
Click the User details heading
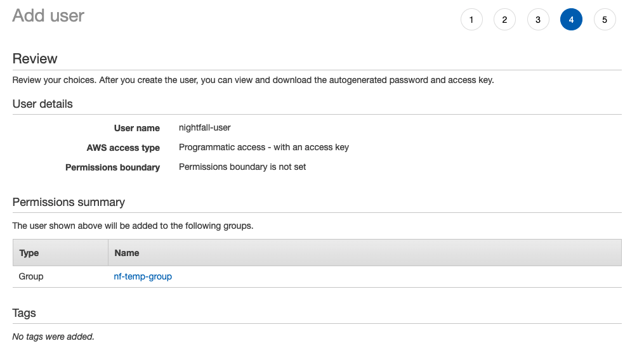pos(43,104)
